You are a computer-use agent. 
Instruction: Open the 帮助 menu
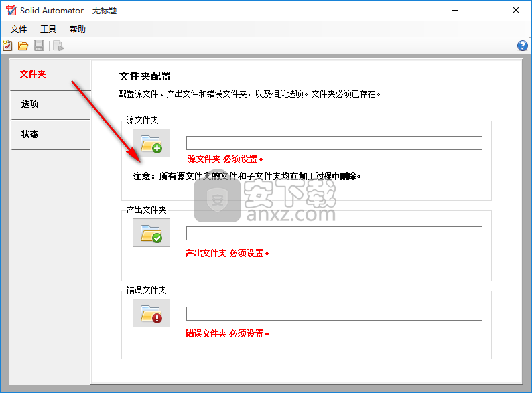click(x=78, y=29)
